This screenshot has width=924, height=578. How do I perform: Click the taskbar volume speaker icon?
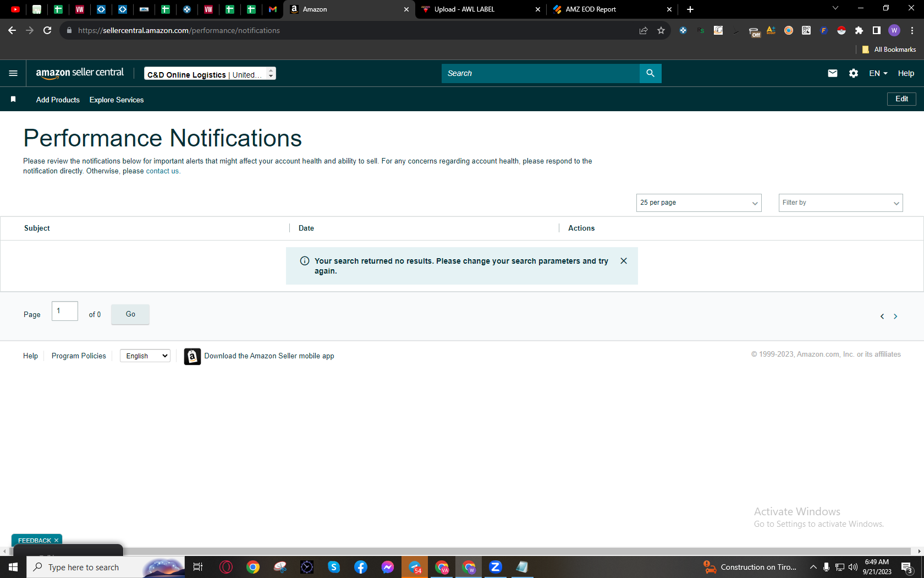click(853, 567)
